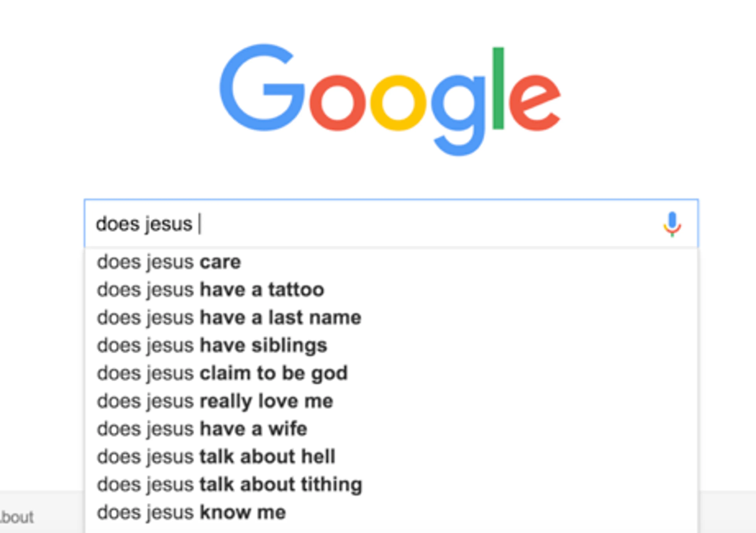
Task: Click the first red o in the Google logo
Action: (337, 103)
